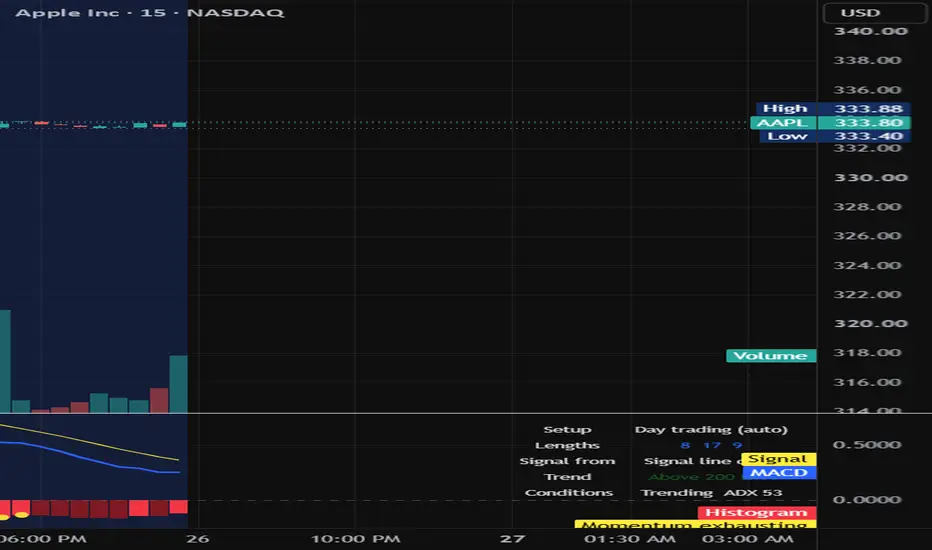932x550 pixels.
Task: Click the Day trading (auto) setup value
Action: 711,429
